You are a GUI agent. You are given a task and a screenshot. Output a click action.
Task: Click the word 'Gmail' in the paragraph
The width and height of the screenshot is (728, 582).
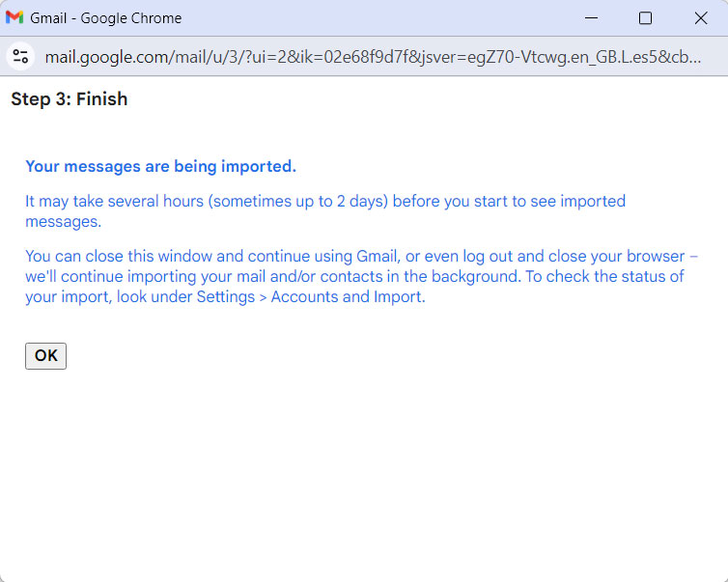pos(377,257)
